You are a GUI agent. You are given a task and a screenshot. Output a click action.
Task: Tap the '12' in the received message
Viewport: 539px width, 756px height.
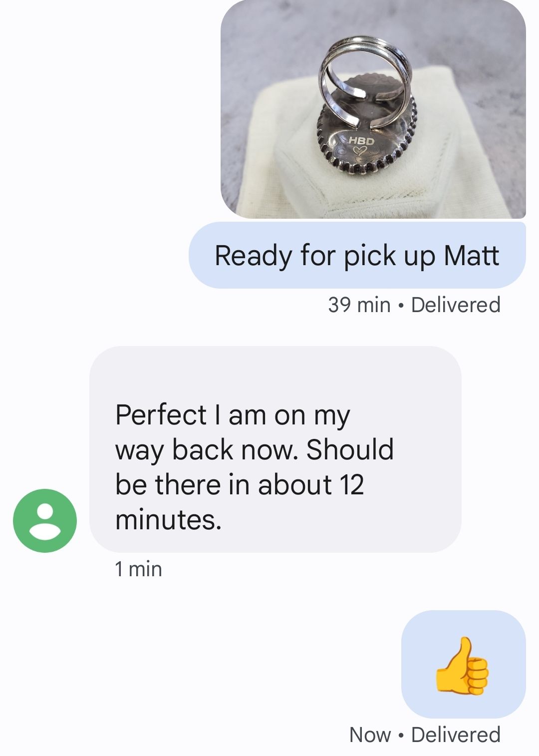(351, 485)
